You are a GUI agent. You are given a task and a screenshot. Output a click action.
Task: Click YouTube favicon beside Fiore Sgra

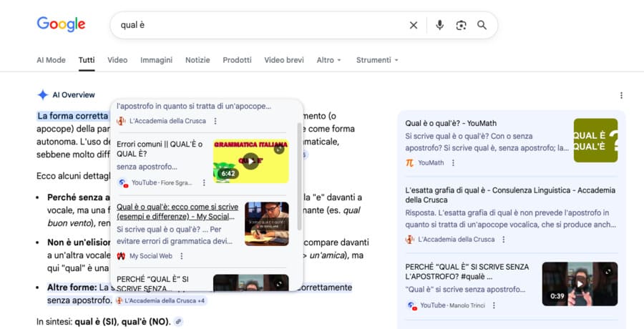pyautogui.click(x=123, y=183)
